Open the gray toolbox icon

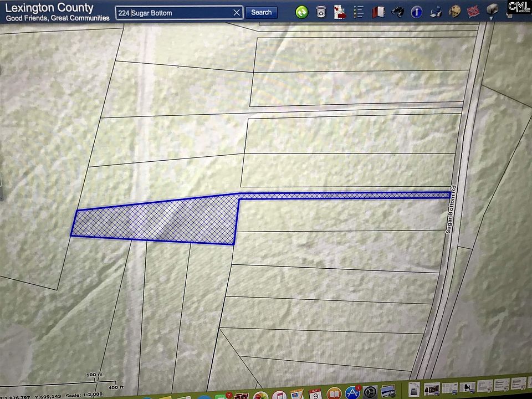492,9
